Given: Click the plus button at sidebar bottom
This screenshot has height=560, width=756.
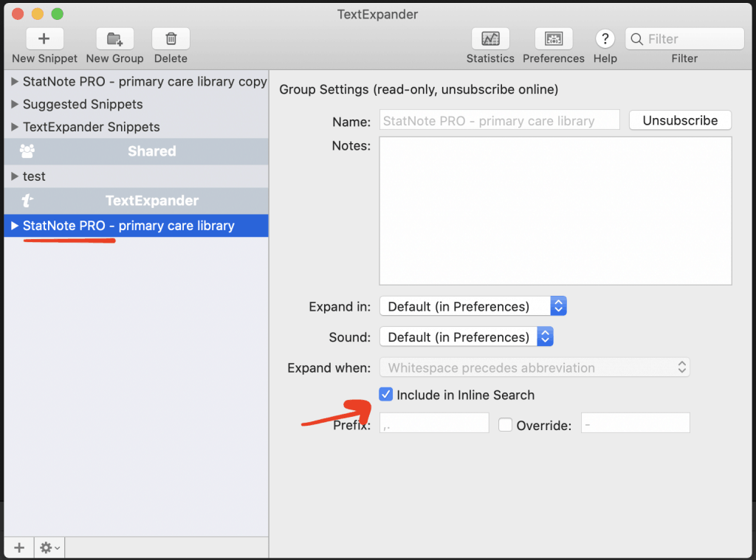Looking at the screenshot, I should coord(18,548).
